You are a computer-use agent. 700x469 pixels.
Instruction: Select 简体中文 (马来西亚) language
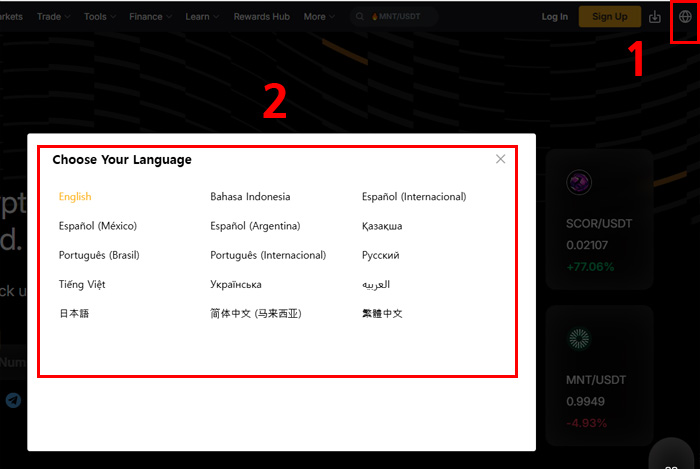(256, 314)
